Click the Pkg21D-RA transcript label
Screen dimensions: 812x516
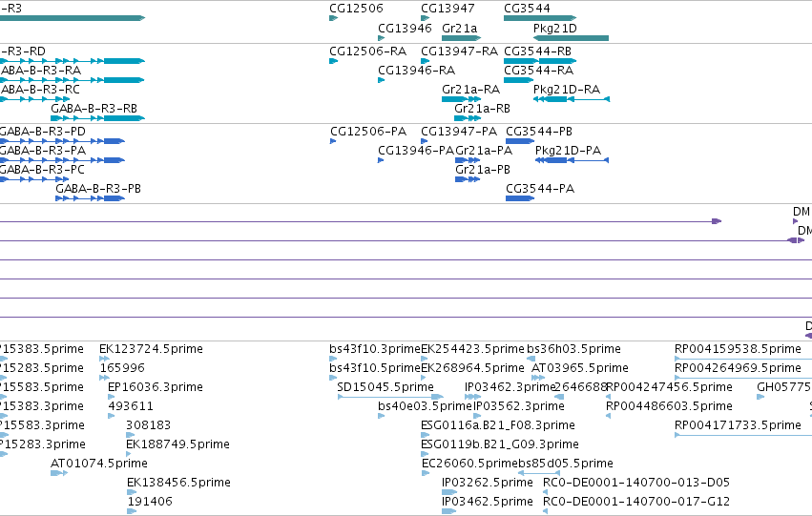[x=567, y=90]
